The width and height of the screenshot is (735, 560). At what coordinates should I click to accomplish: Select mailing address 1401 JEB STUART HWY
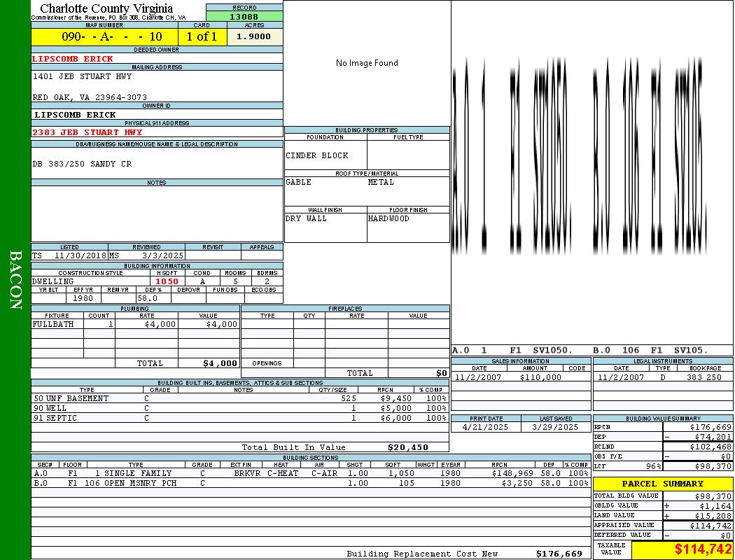[x=82, y=76]
